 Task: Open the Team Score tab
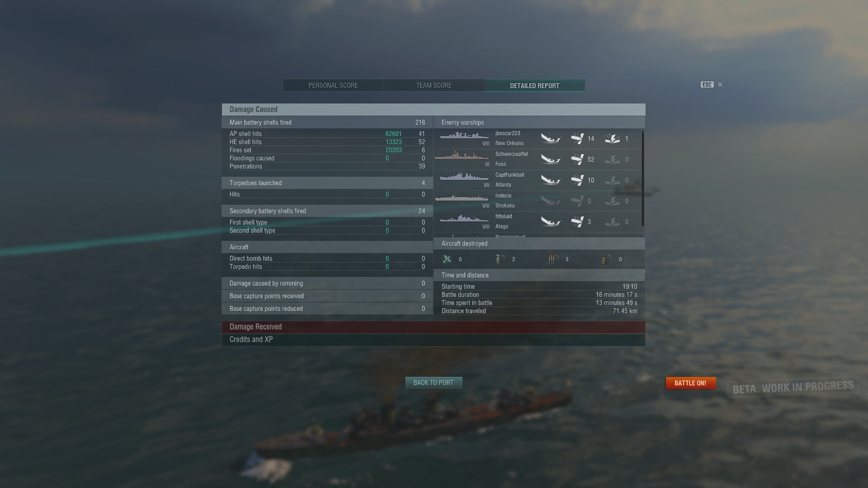click(x=434, y=85)
